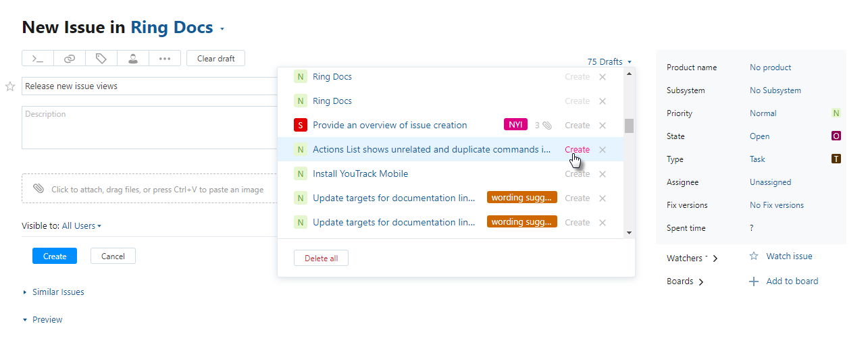Viewport: 868px width, 353px height.
Task: Click the red S priority icon
Action: click(301, 125)
